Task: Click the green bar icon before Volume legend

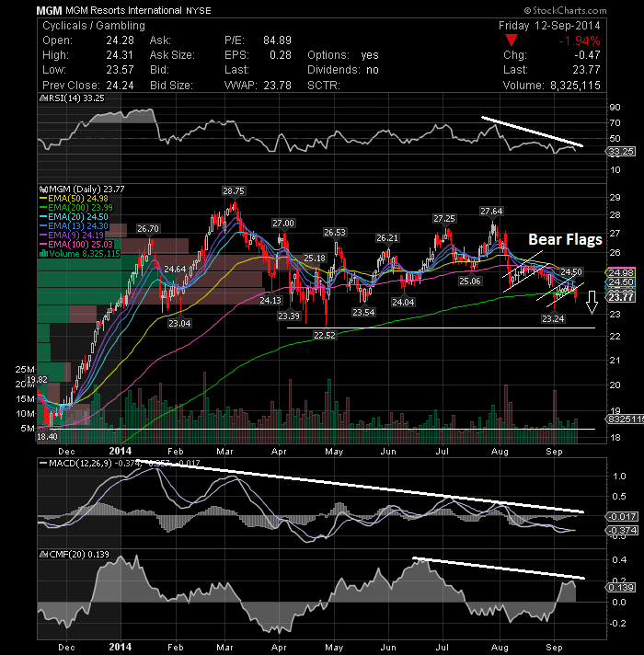Action: 43,254
